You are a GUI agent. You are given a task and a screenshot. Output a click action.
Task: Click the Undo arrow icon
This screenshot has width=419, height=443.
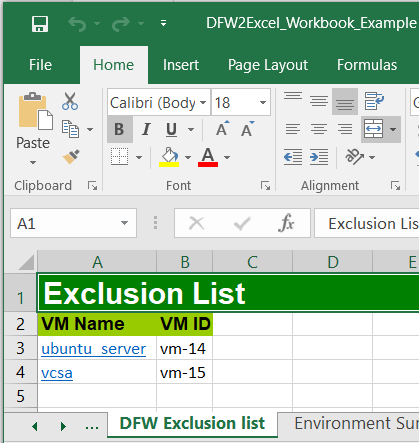click(77, 24)
